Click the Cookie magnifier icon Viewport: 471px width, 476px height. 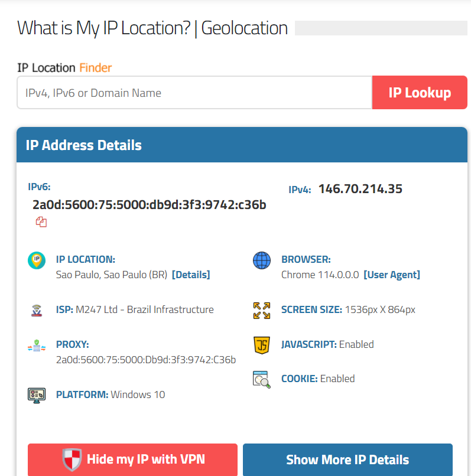[261, 379]
